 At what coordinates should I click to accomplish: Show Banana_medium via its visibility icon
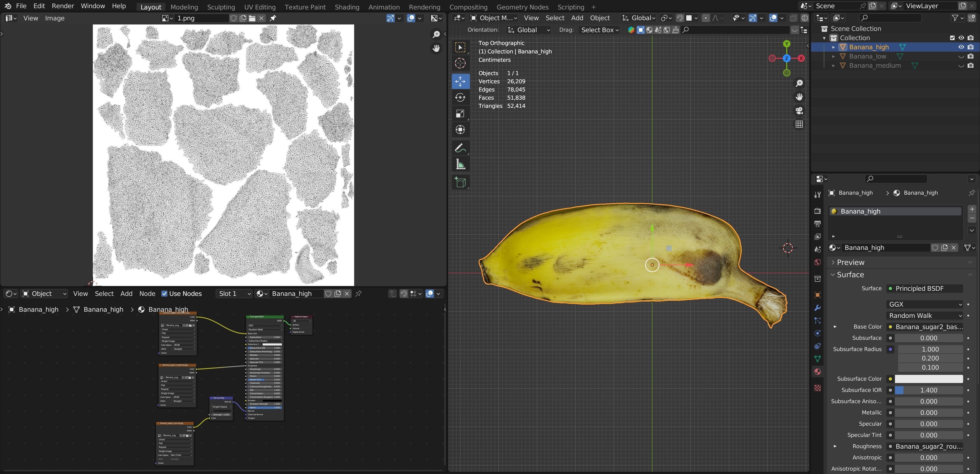tap(961, 65)
